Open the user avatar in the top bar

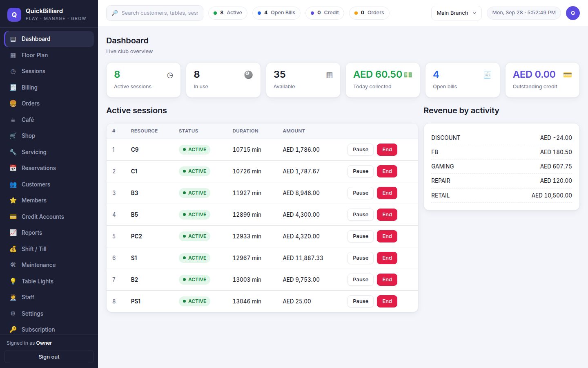pos(573,13)
